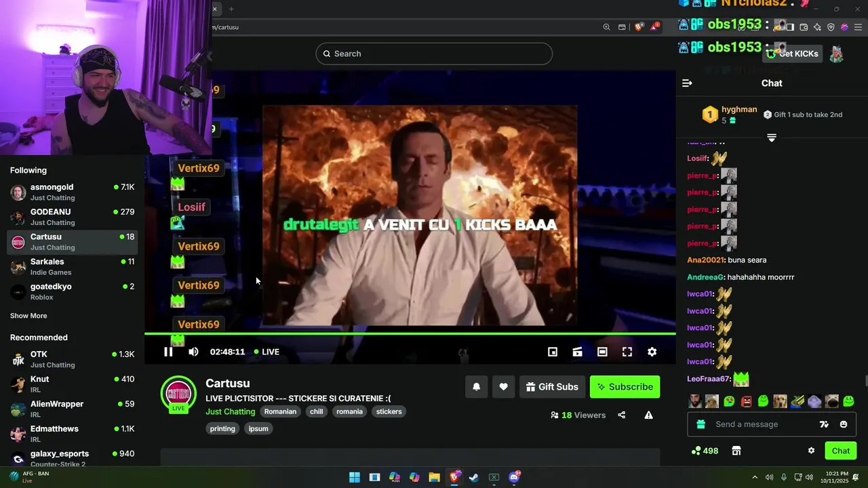The width and height of the screenshot is (868, 488).
Task: Share the stream via share icon
Action: coord(622,415)
